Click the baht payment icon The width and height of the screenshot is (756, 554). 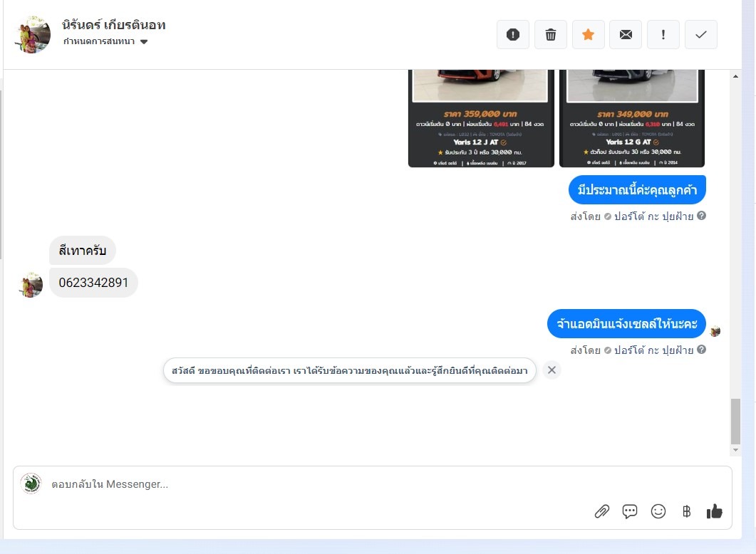687,511
